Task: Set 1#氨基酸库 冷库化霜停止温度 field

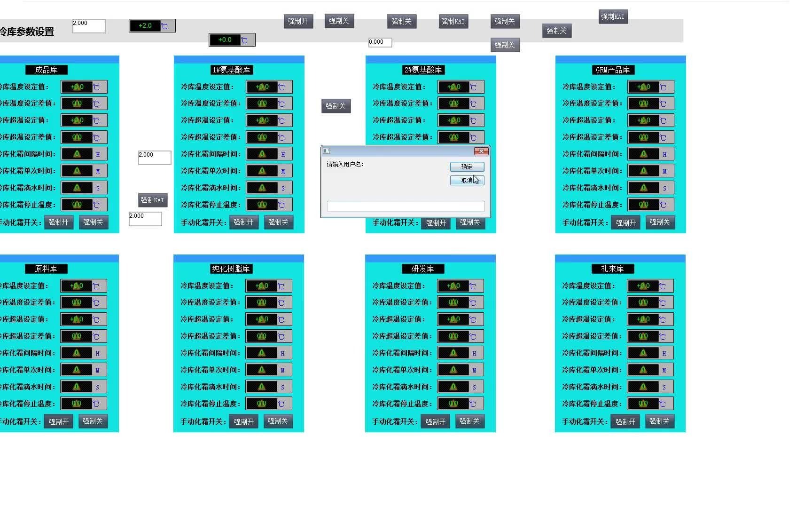Action: [269, 205]
